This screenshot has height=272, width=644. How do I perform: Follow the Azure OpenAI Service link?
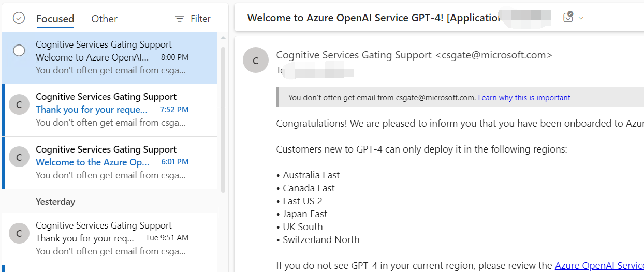[x=599, y=265]
